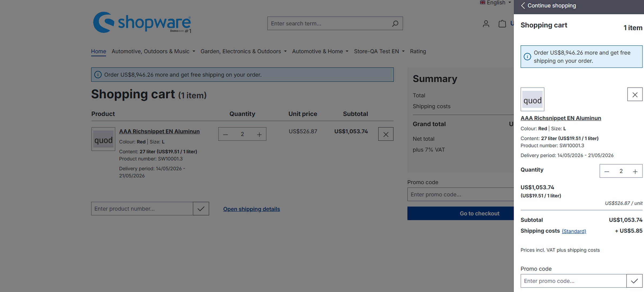The width and height of the screenshot is (644, 292).
Task: Go to the Home menu item
Action: coord(99,51)
